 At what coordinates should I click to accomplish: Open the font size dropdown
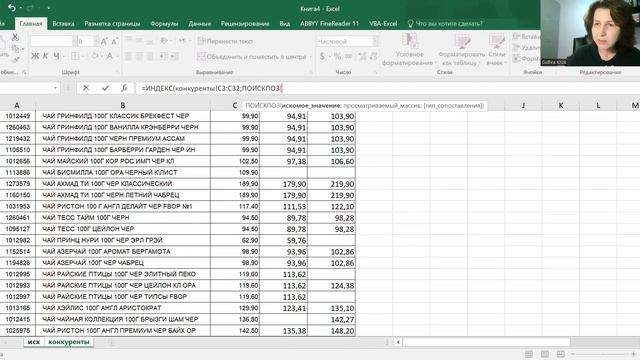[96, 41]
